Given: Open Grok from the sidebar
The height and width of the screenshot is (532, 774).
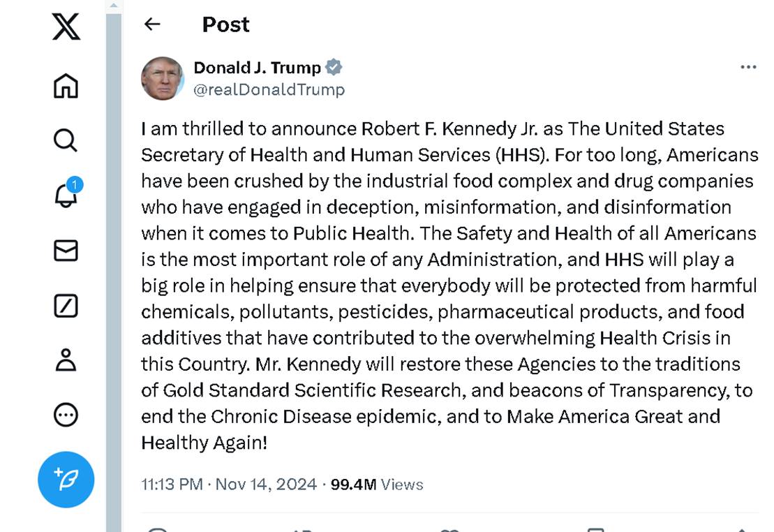Looking at the screenshot, I should (66, 306).
